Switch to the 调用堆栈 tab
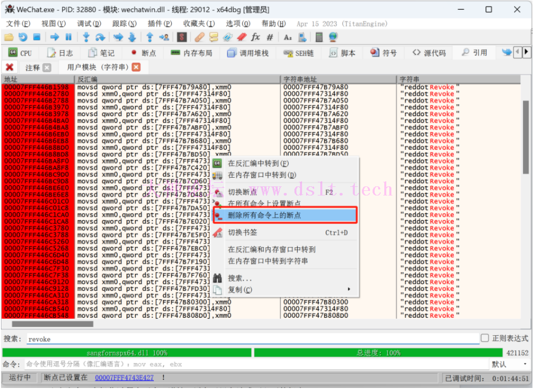Viewport: 534px width, 392px height. pos(248,53)
